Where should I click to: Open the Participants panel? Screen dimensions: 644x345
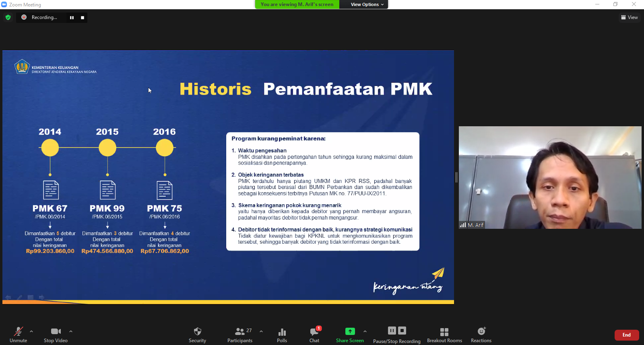(x=240, y=334)
